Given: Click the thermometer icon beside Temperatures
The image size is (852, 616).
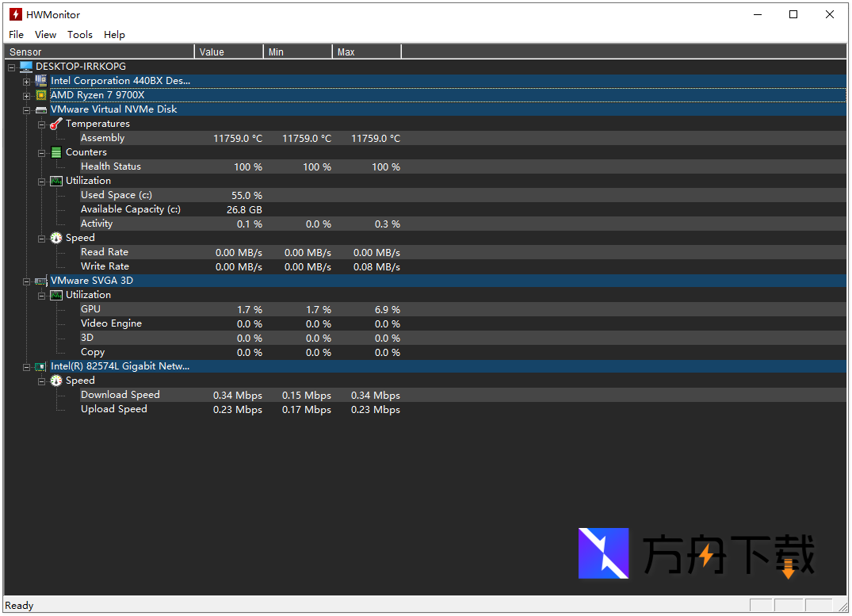Looking at the screenshot, I should pos(55,124).
